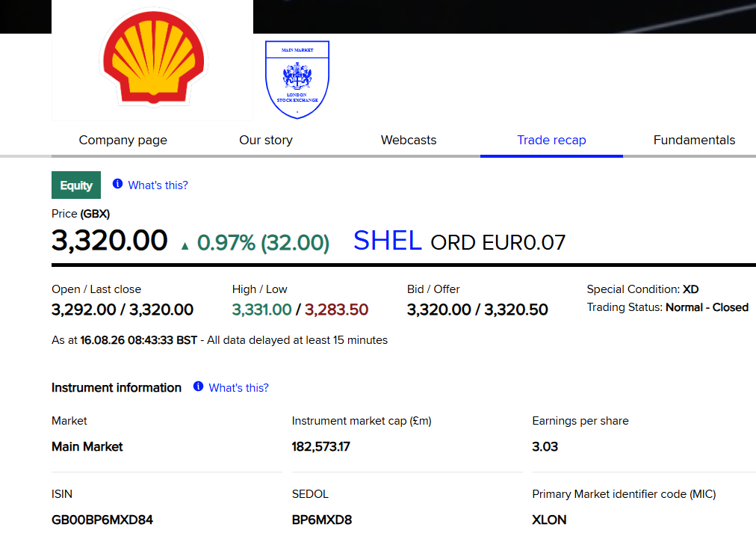The height and width of the screenshot is (545, 756).
Task: Click the MIC code XLON
Action: pyautogui.click(x=549, y=520)
